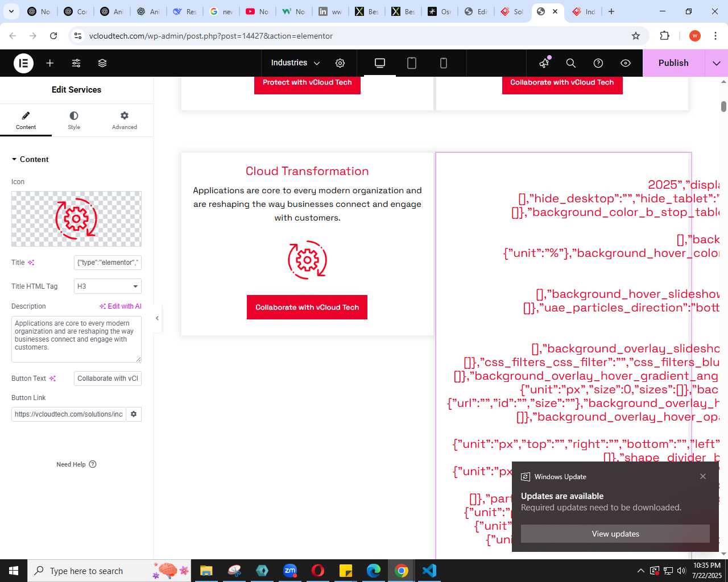Screen dimensions: 728x582
Task: Open the tab search dropdown arrow
Action: [11, 11]
